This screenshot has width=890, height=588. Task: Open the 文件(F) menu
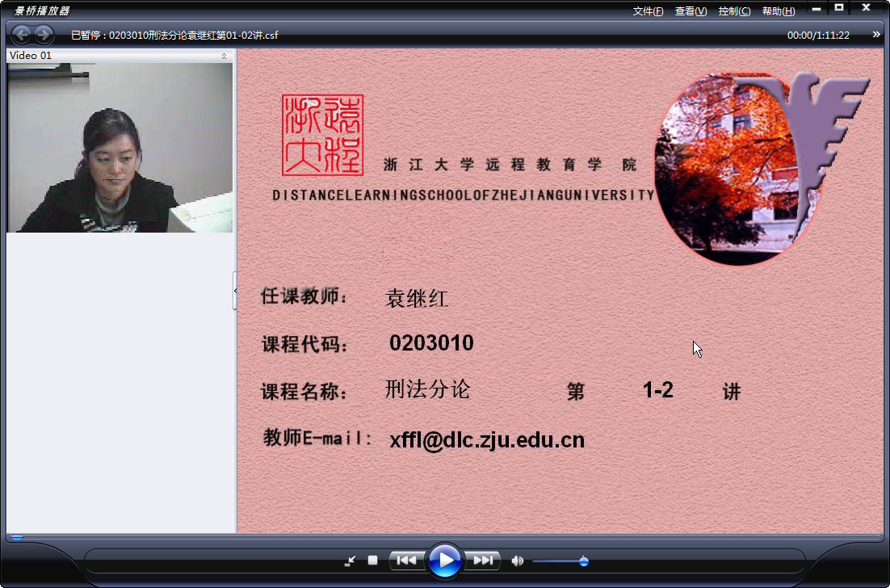click(x=648, y=11)
